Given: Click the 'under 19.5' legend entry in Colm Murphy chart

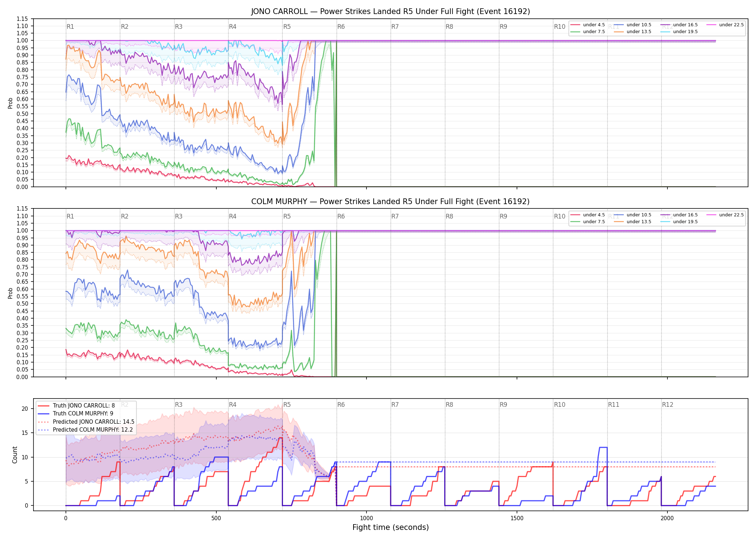Looking at the screenshot, I should [679, 222].
